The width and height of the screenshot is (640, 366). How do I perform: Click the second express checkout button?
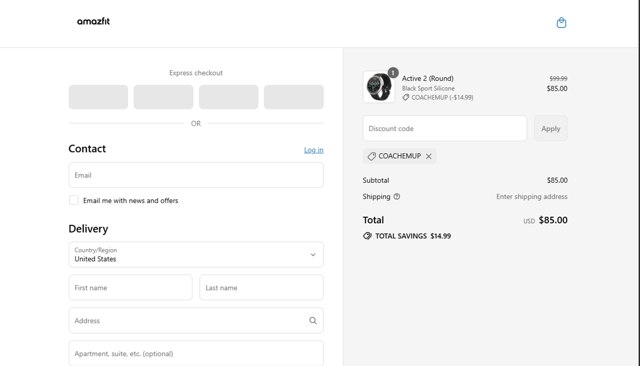point(163,97)
